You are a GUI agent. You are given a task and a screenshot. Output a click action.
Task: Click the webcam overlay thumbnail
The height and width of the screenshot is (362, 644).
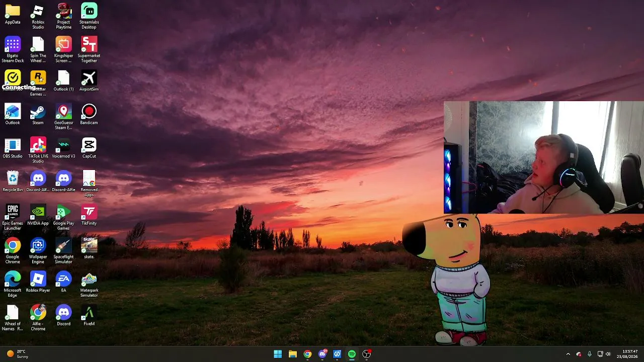[x=544, y=157]
